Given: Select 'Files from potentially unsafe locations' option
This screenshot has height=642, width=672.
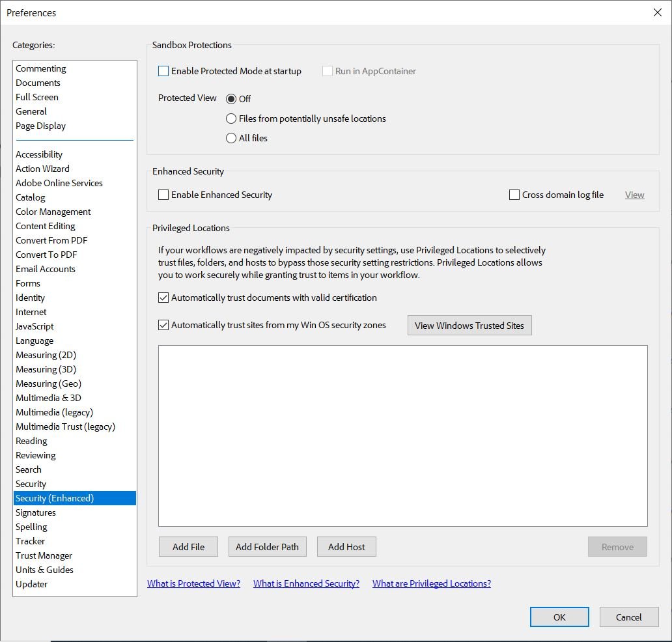Looking at the screenshot, I should click(x=231, y=119).
